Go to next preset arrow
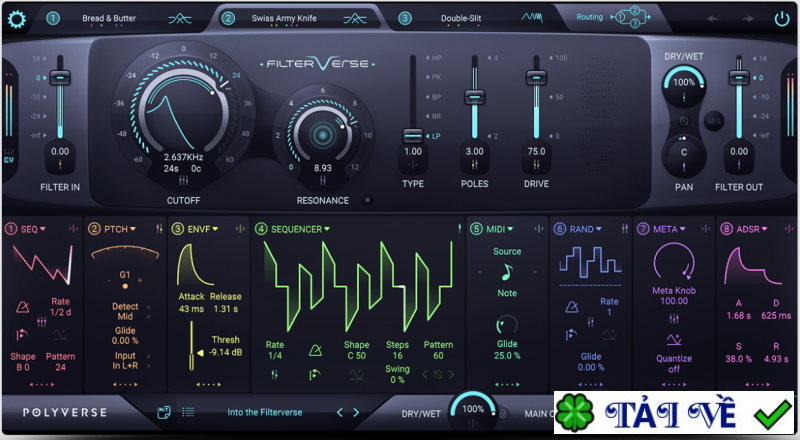800x440 pixels. point(356,412)
